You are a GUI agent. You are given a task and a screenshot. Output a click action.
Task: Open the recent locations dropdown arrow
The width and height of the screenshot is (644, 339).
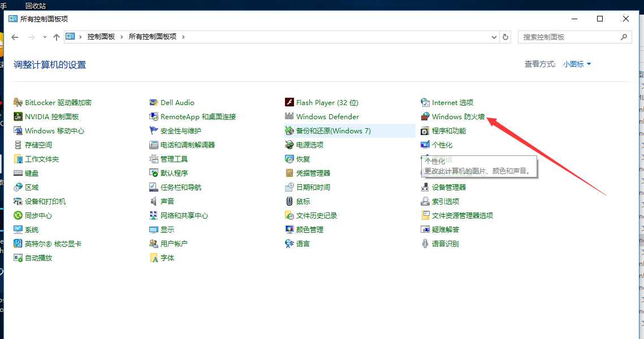[x=44, y=37]
